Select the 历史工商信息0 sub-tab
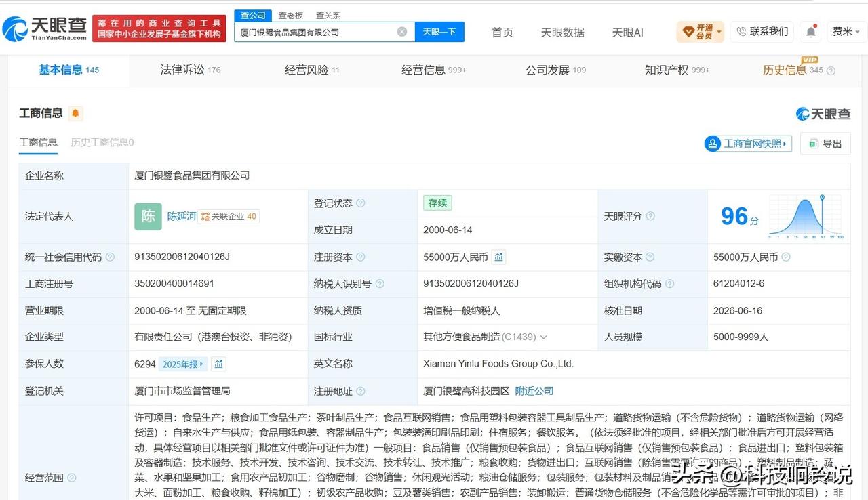This screenshot has height=500, width=868. pos(102,142)
